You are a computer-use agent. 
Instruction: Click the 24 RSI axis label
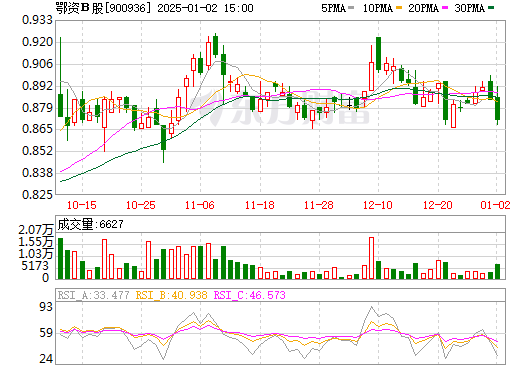[46, 359]
